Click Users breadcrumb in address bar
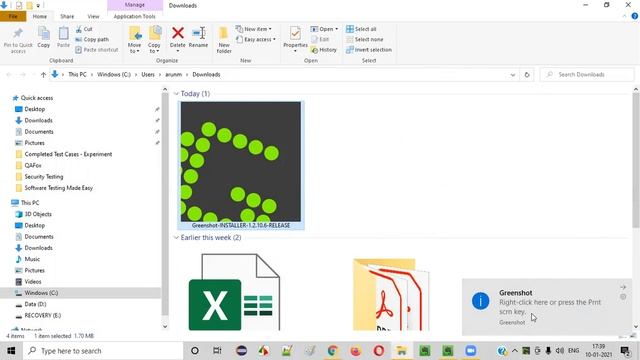 pyautogui.click(x=148, y=75)
